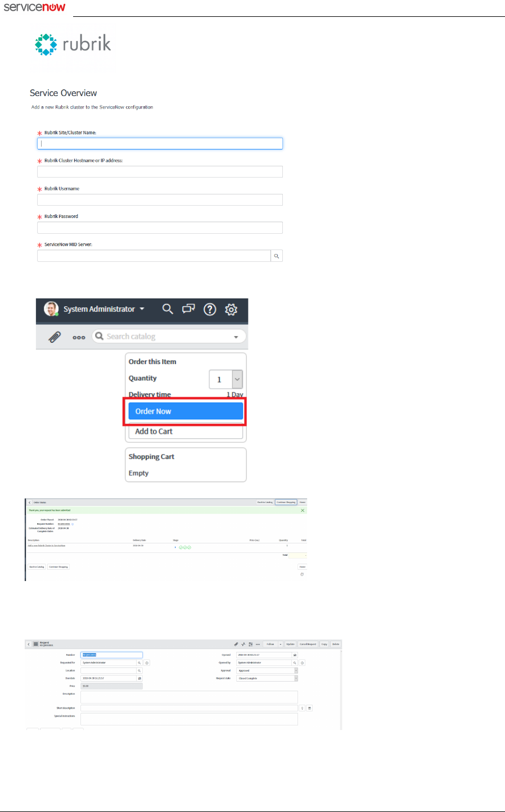505x812 pixels.
Task: Click Location lookup magnifier
Action: click(139, 670)
